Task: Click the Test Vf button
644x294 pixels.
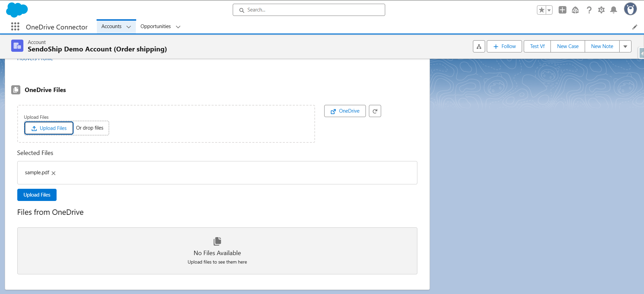Action: [x=537, y=46]
